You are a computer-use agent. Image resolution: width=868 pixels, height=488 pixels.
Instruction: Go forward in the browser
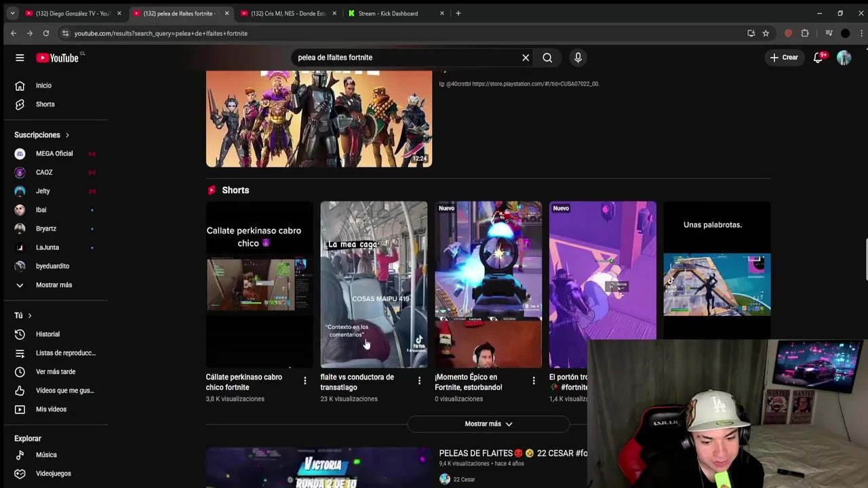tap(30, 33)
